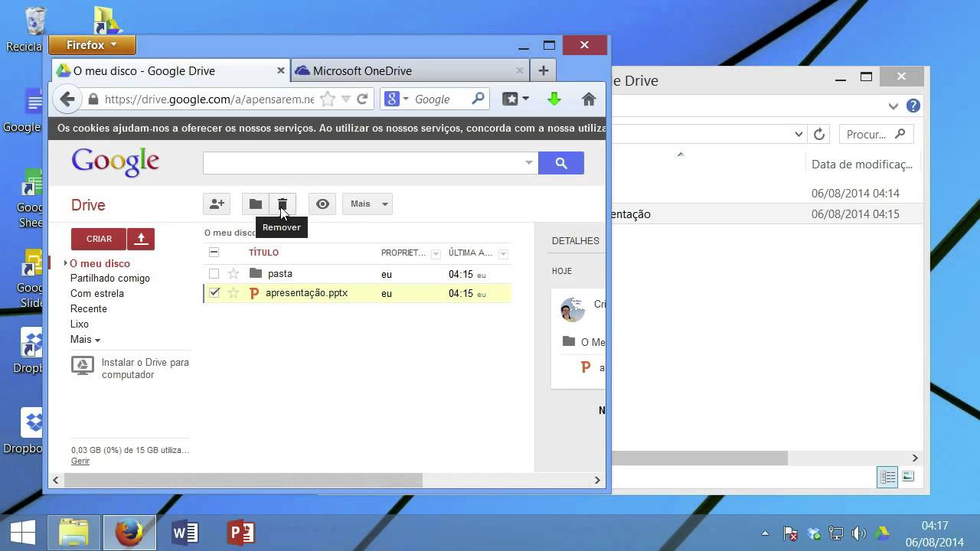
Task: Open the orange Firefox menu button
Action: click(x=92, y=45)
